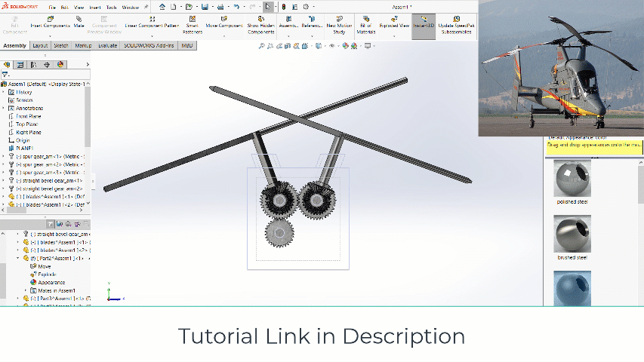
Task: Open the Insert menu
Action: tap(95, 7)
